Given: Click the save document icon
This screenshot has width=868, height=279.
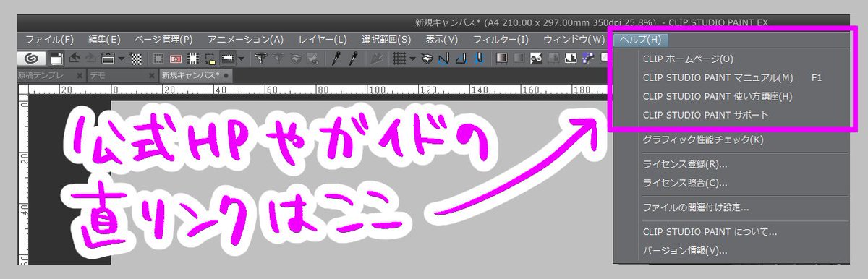Looking at the screenshot, I should (x=56, y=59).
